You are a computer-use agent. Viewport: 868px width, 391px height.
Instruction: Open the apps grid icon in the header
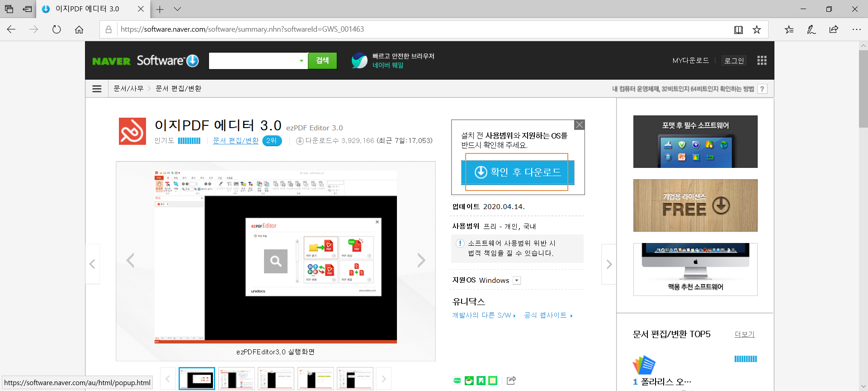tap(762, 61)
